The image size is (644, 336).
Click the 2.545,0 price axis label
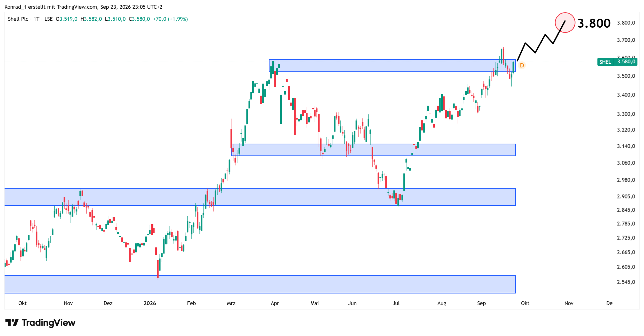coord(626,282)
